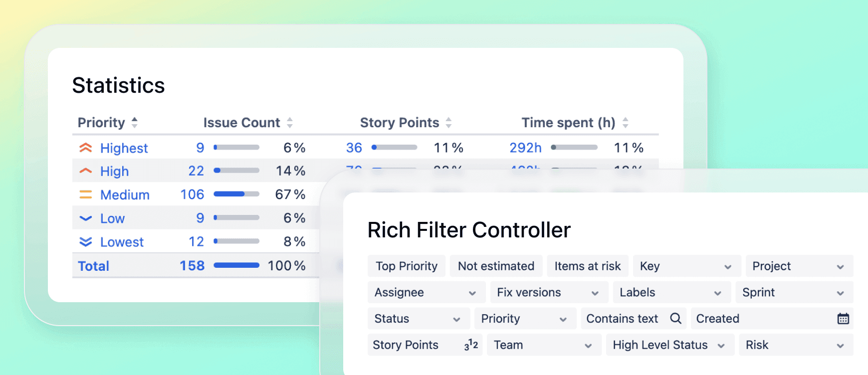
Task: Click story points value 36 in Highest row
Action: [x=354, y=148]
